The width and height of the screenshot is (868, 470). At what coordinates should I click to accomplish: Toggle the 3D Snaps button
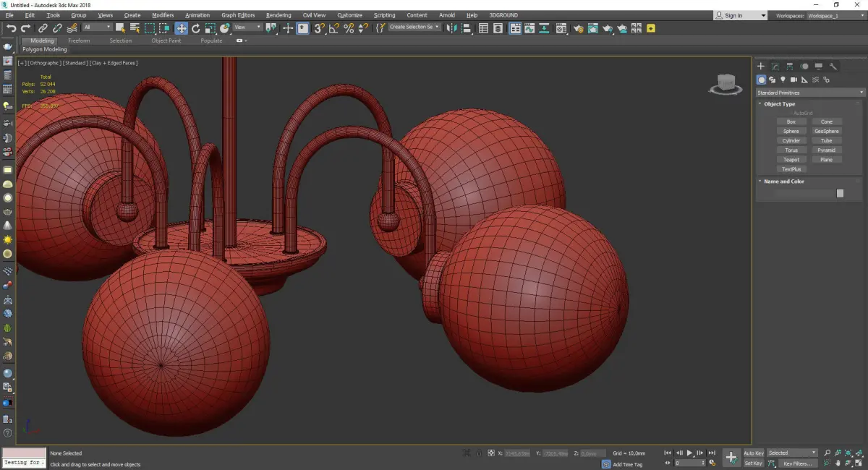tap(319, 28)
